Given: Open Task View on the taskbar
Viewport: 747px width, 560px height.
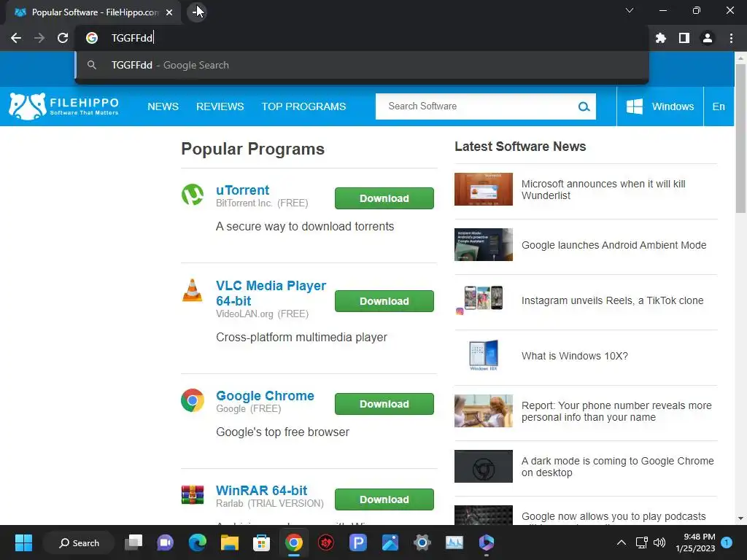Looking at the screenshot, I should 133,542.
